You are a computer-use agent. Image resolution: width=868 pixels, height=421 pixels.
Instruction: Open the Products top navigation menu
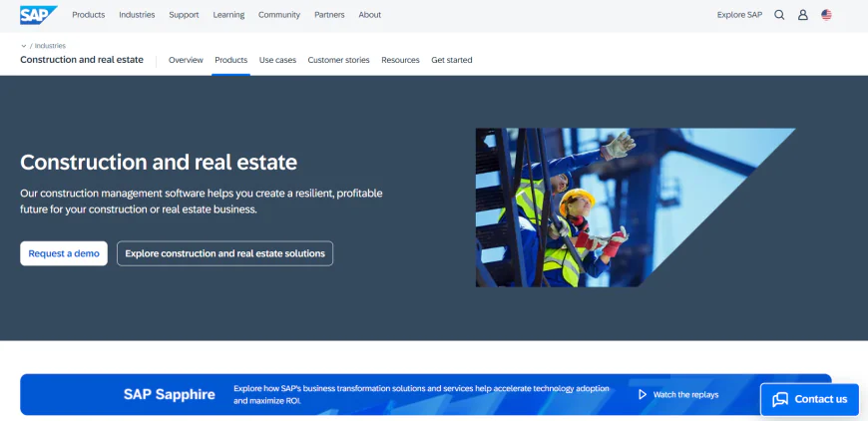89,15
